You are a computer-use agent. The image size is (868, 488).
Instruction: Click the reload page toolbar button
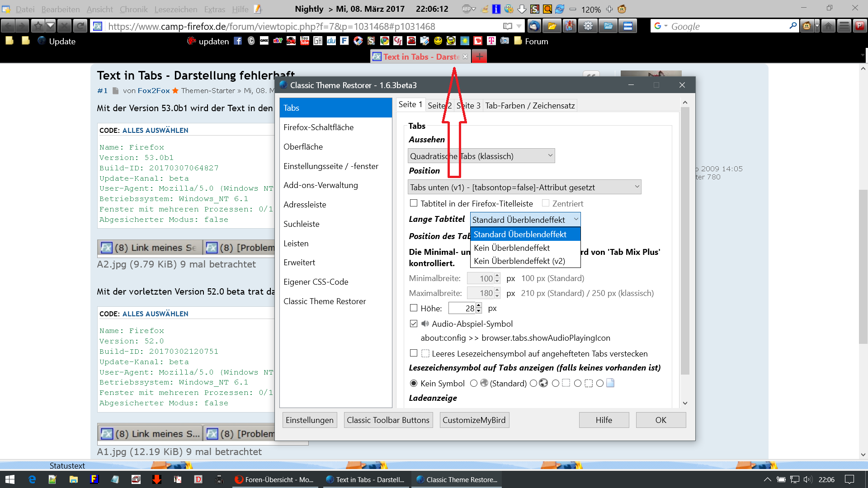pos(80,26)
